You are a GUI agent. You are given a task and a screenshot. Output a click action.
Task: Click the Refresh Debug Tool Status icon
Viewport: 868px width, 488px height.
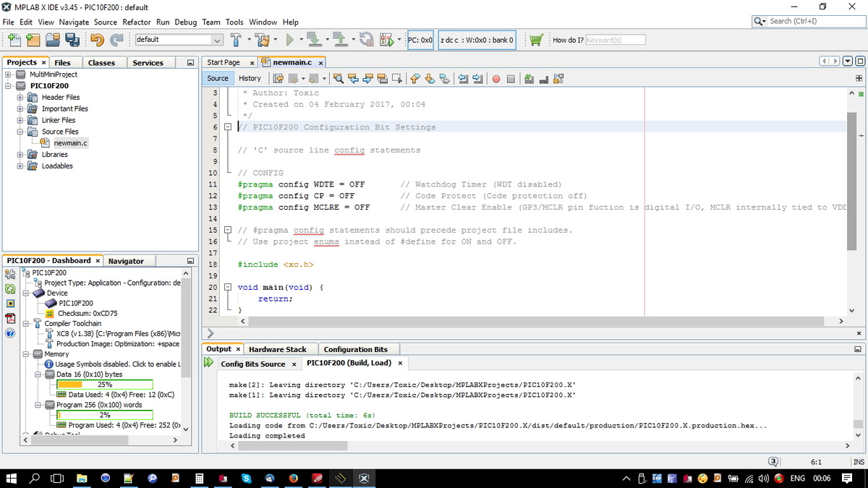(10, 288)
